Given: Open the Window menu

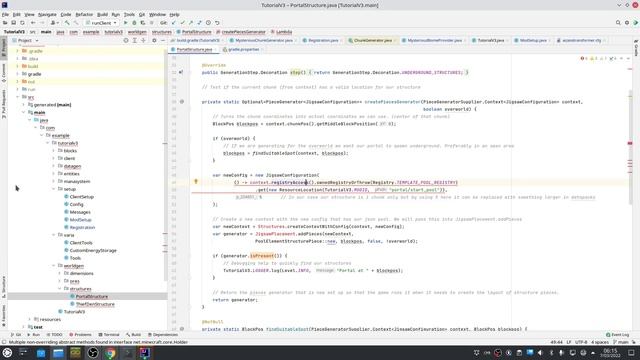Looking at the screenshot, I should [x=157, y=14].
